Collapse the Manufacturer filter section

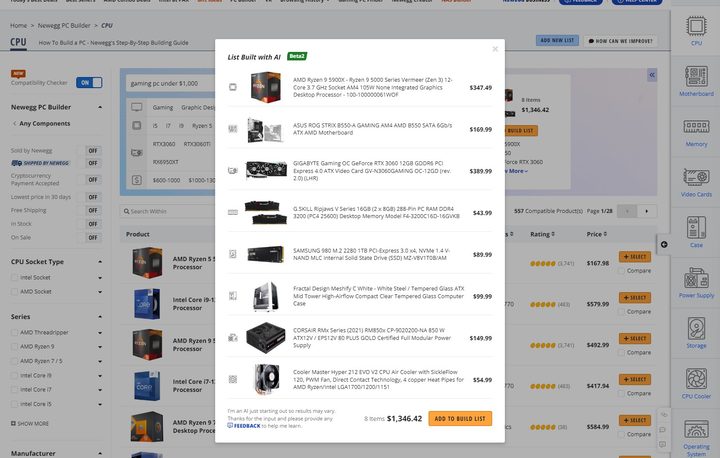[x=100, y=453]
